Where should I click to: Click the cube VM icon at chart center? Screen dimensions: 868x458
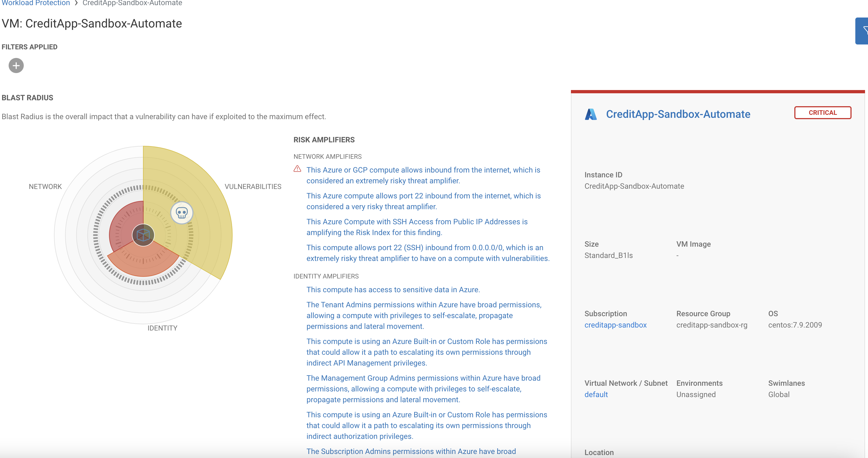pyautogui.click(x=143, y=235)
